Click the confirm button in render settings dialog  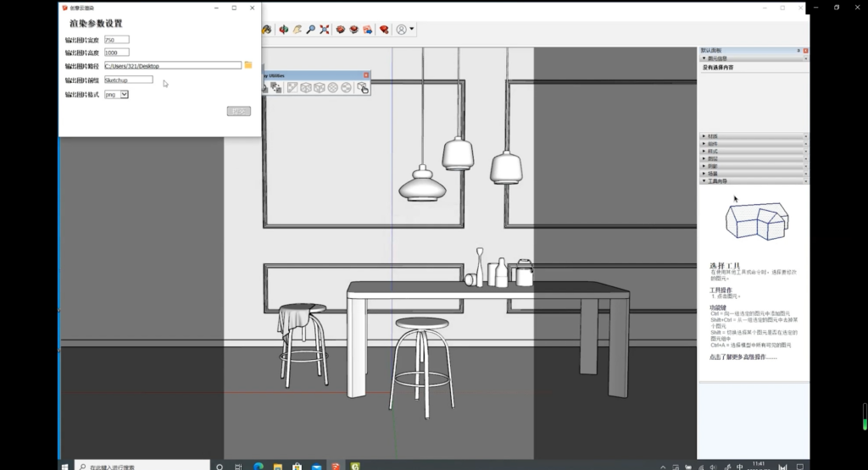(x=238, y=111)
